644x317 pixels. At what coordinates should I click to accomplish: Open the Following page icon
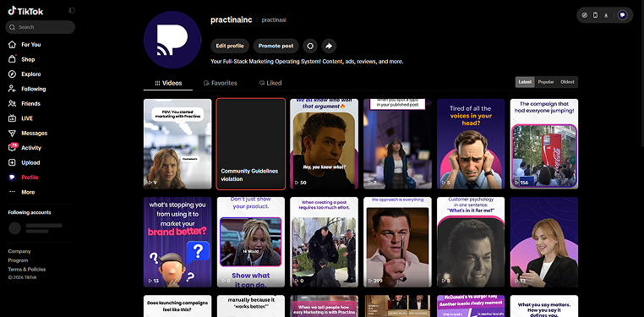click(x=13, y=89)
